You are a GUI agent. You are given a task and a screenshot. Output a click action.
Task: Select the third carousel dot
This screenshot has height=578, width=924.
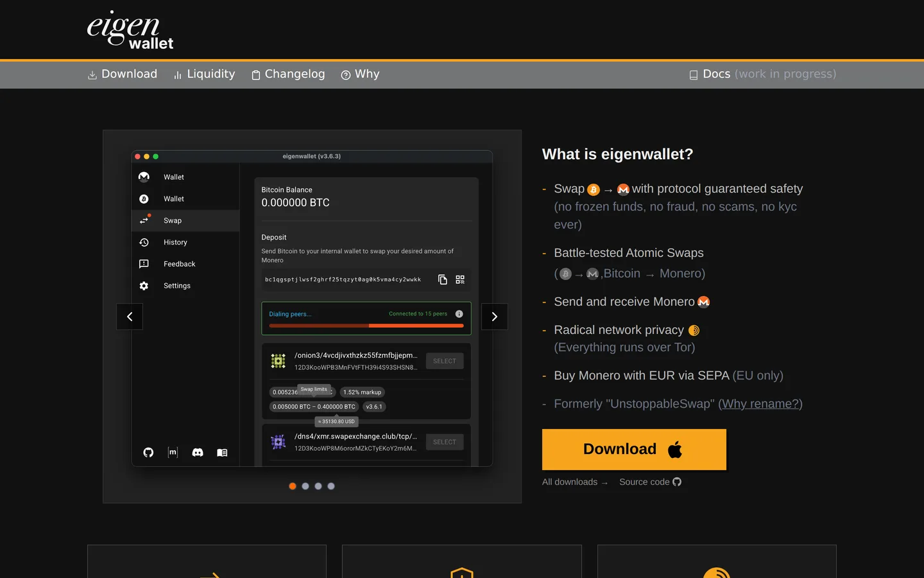tap(318, 486)
